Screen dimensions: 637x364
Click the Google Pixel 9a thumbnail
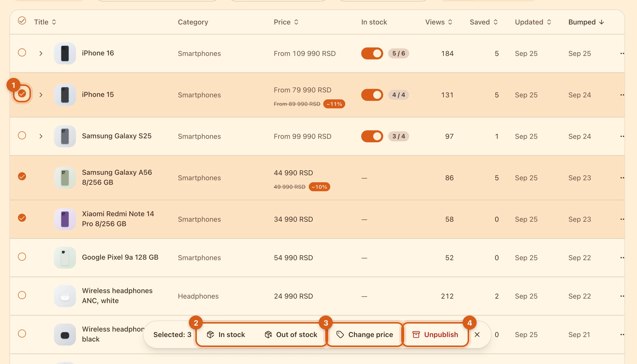(x=65, y=258)
